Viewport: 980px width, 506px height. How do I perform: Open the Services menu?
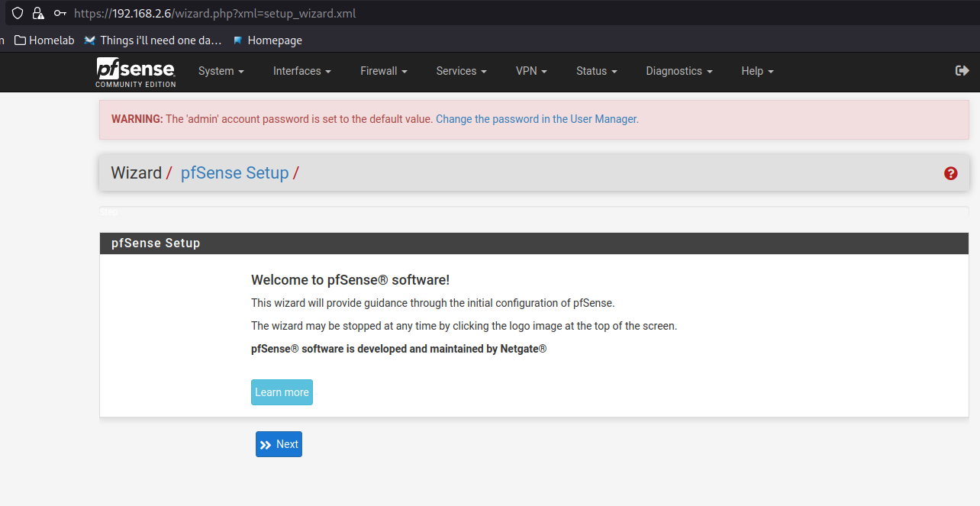coord(461,71)
